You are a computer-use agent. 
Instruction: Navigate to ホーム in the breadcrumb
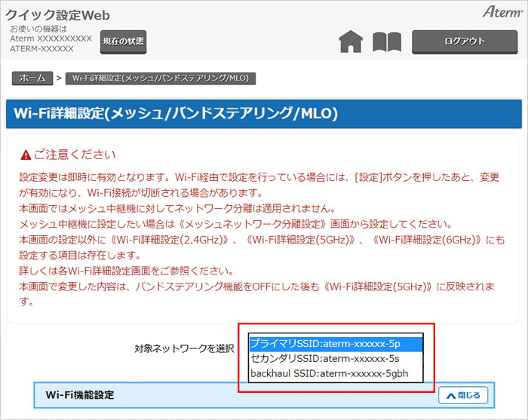point(32,78)
